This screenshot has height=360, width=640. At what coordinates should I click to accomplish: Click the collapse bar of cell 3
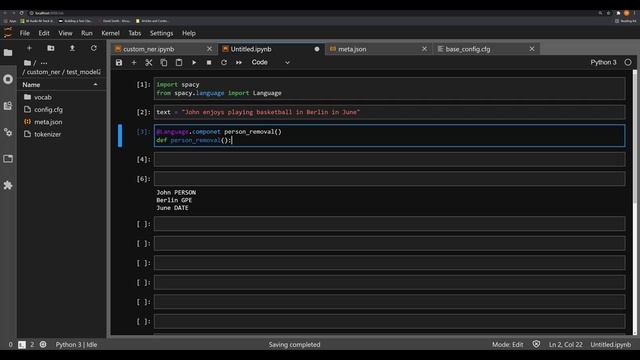(120, 136)
